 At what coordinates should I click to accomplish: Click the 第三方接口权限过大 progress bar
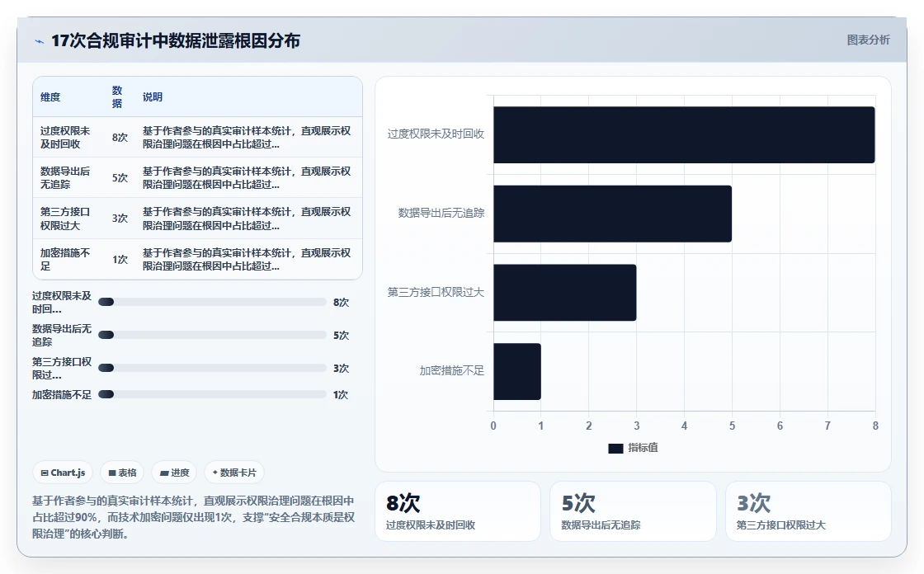212,369
